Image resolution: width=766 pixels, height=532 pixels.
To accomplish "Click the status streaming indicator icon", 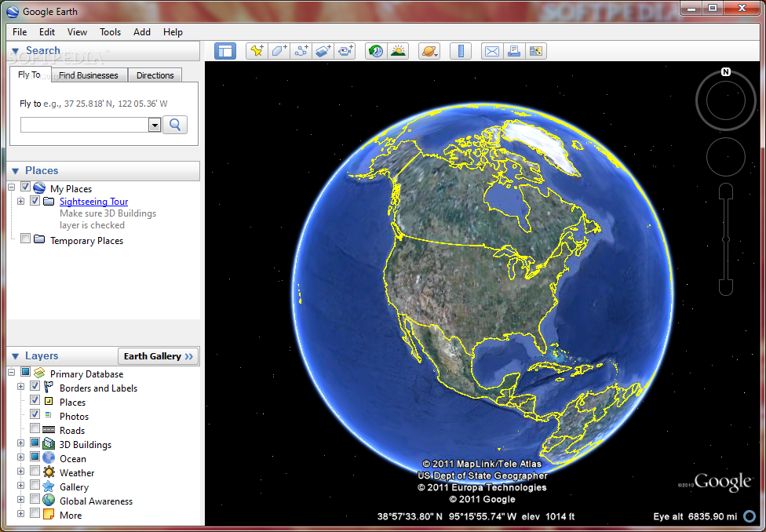I will pyautogui.click(x=749, y=516).
